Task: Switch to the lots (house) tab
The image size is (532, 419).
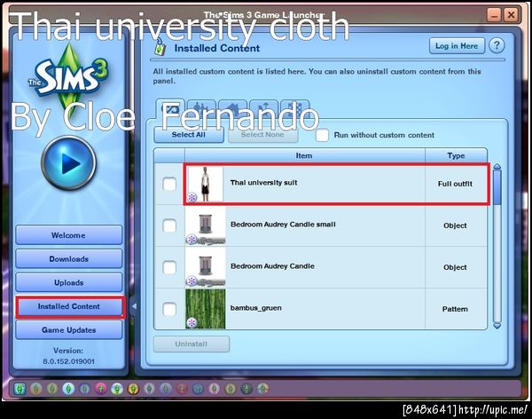Action: [x=232, y=109]
